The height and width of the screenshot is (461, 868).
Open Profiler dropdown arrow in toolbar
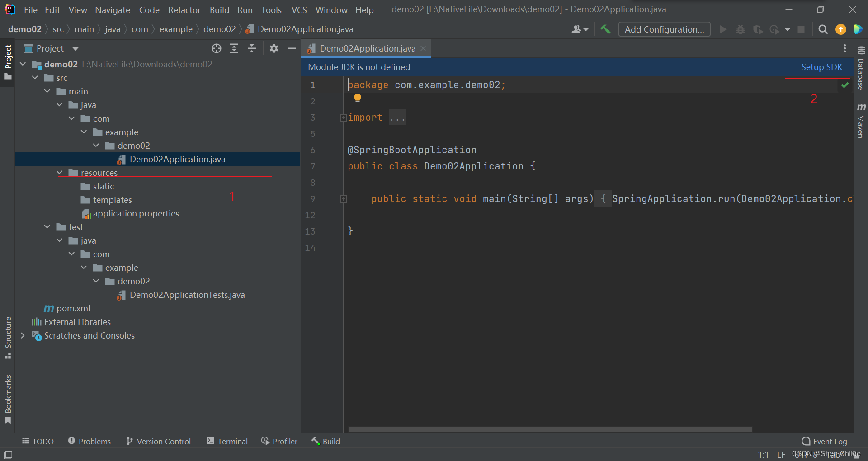pyautogui.click(x=788, y=30)
